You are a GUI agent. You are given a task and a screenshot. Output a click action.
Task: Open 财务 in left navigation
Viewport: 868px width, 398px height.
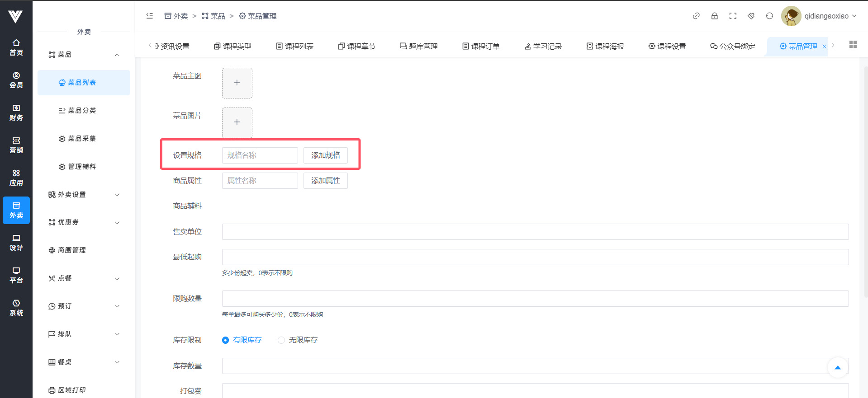tap(16, 112)
